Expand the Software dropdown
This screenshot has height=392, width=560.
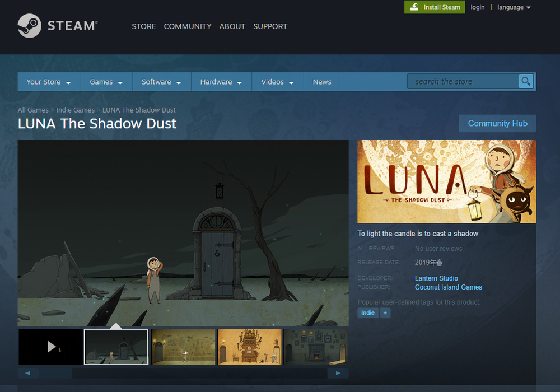pos(162,82)
